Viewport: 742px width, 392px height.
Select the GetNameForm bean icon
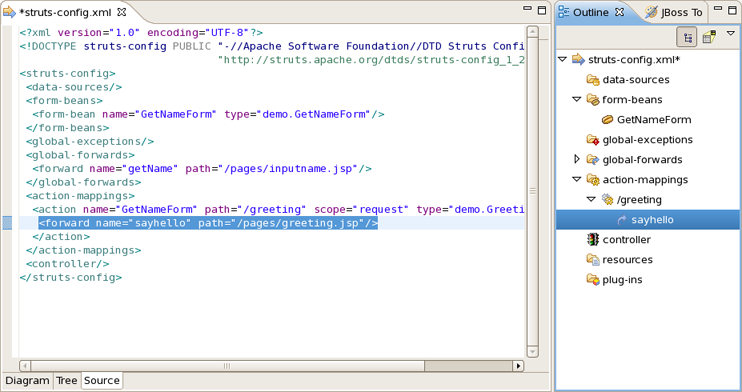[x=607, y=120]
